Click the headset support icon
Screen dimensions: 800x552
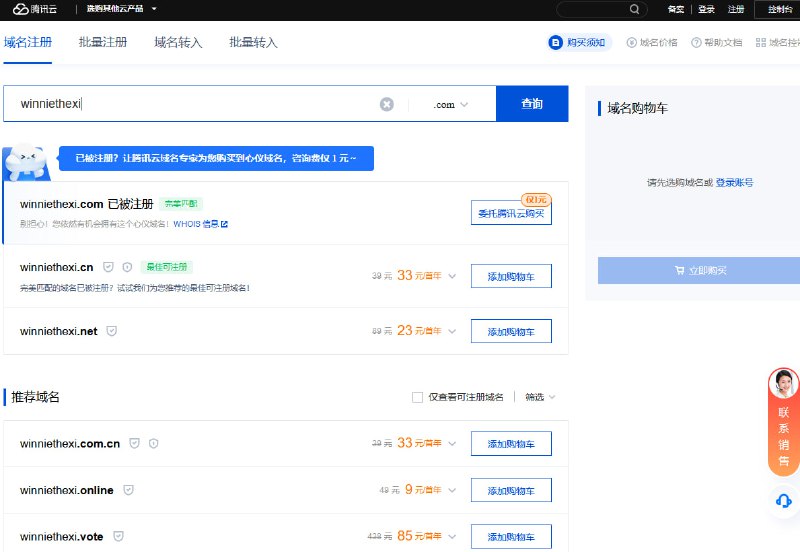pyautogui.click(x=784, y=501)
